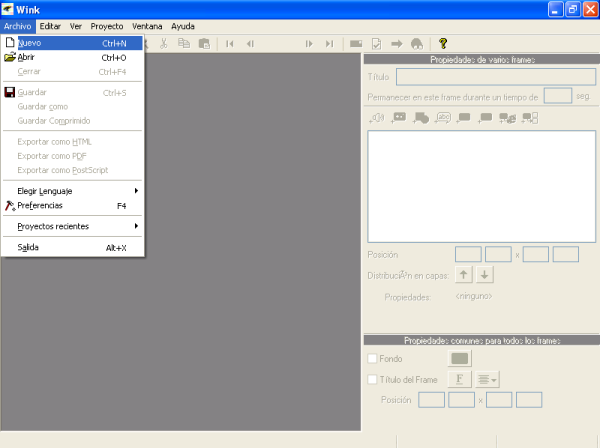
Task: Click the scissors cut icon in toolbar
Action: coord(164,43)
